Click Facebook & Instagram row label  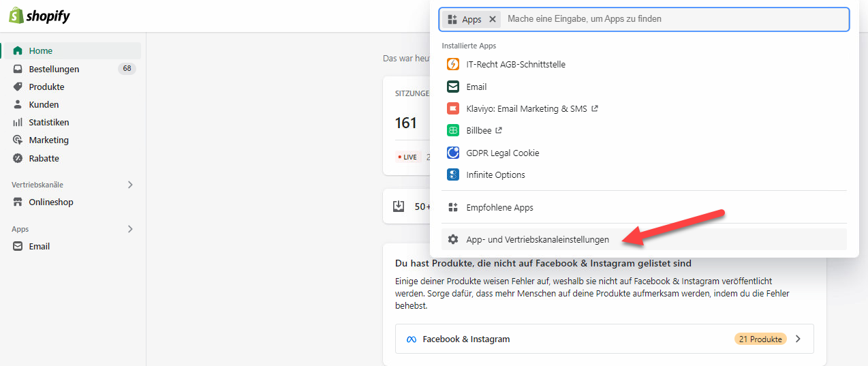(x=466, y=339)
